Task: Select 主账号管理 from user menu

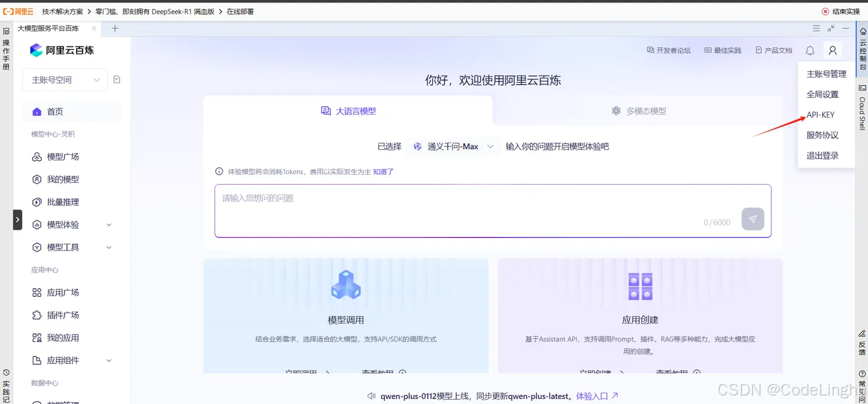Action: (x=826, y=74)
